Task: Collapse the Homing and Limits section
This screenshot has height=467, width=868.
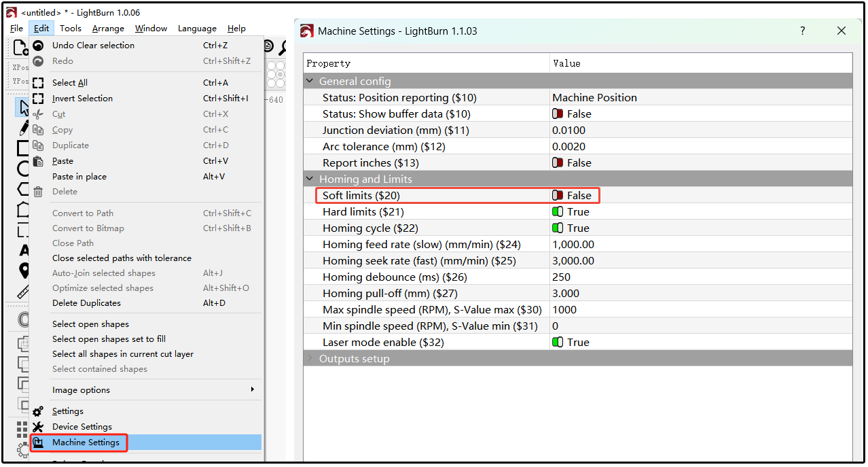Action: pyautogui.click(x=310, y=179)
